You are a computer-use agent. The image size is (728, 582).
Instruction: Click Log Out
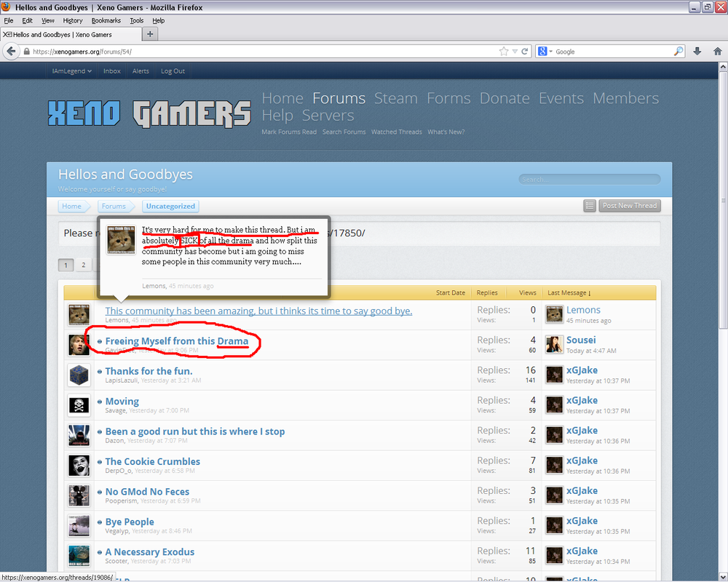(x=173, y=71)
